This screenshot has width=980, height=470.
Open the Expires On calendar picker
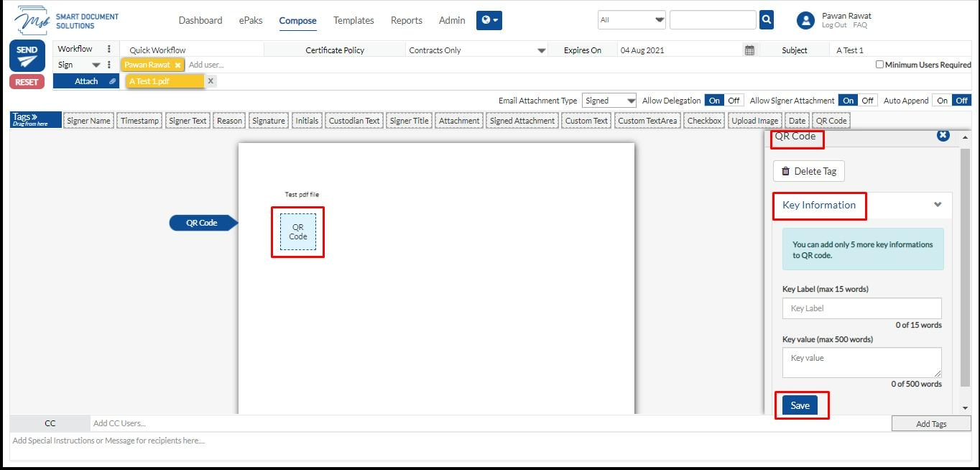pyautogui.click(x=749, y=50)
